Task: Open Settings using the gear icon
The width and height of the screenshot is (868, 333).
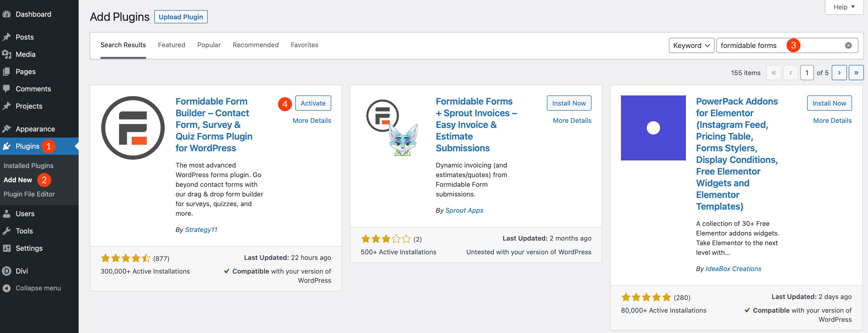Action: coord(7,248)
